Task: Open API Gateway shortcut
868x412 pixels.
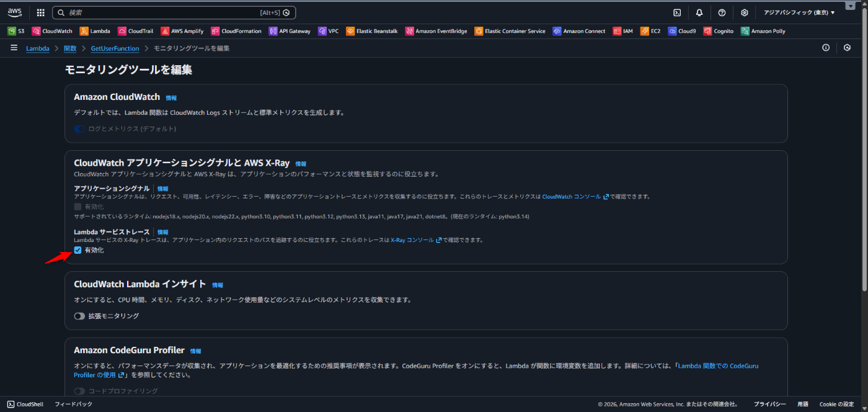Action: [290, 31]
